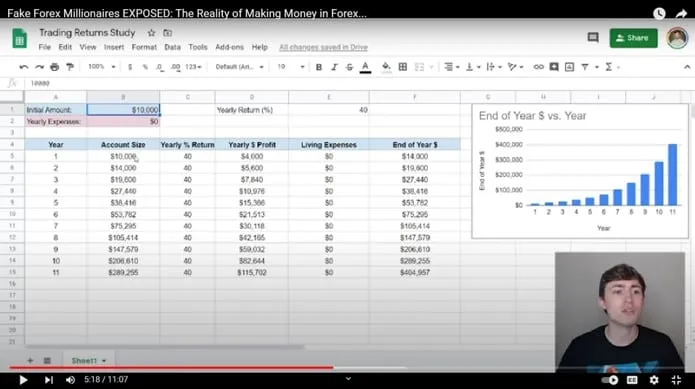Apply strikethrough from the toolbar

point(349,67)
